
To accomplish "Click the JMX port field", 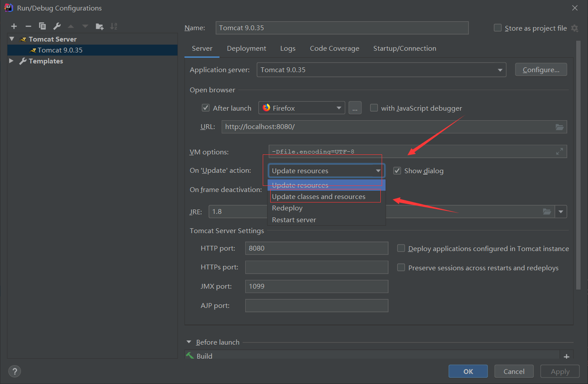I will point(317,286).
